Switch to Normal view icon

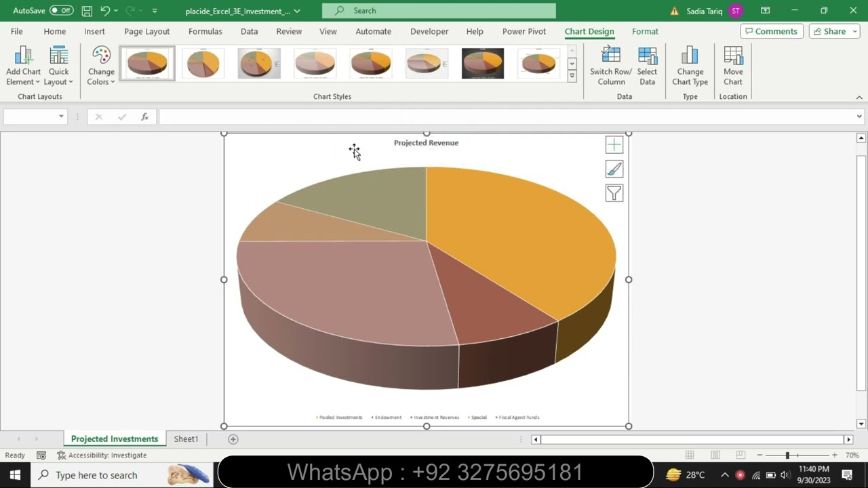point(690,455)
